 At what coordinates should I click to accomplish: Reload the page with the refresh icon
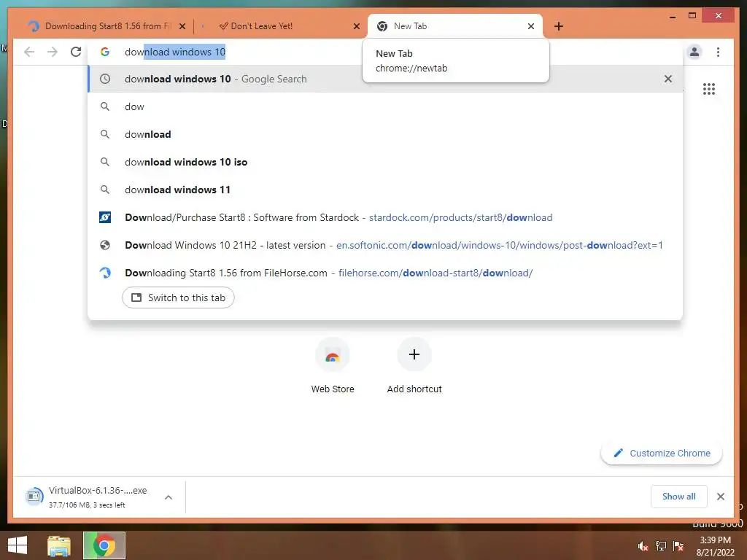tap(76, 52)
